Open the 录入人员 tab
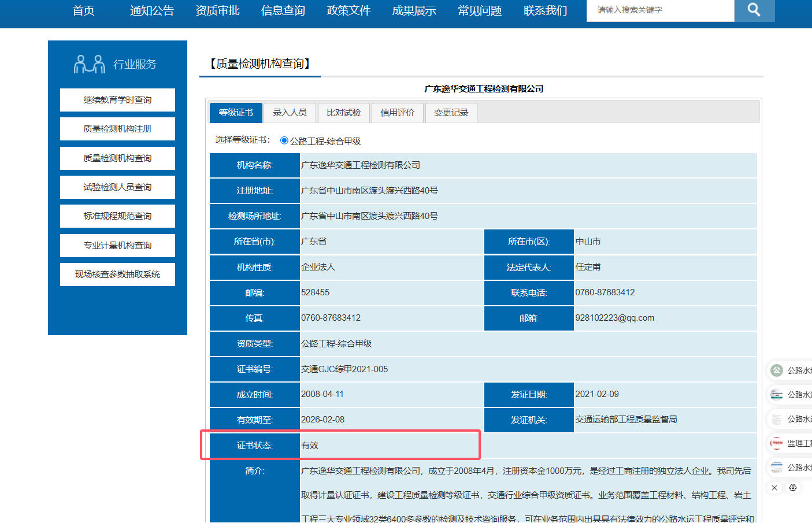812x523 pixels. click(290, 113)
